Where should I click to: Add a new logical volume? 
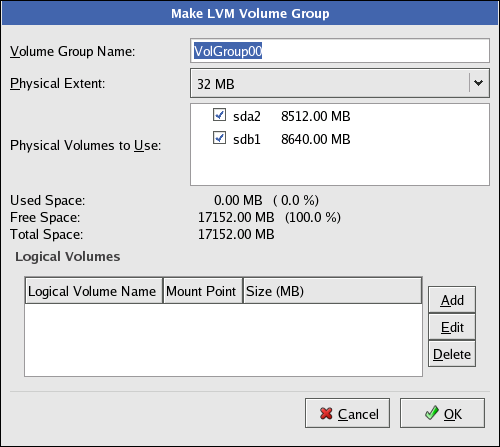coord(452,300)
